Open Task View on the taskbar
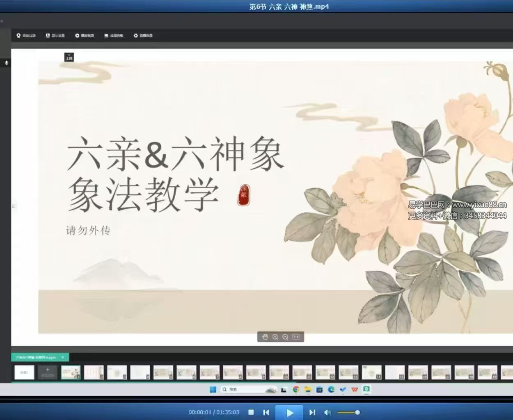This screenshot has height=420, width=513. pos(284,390)
